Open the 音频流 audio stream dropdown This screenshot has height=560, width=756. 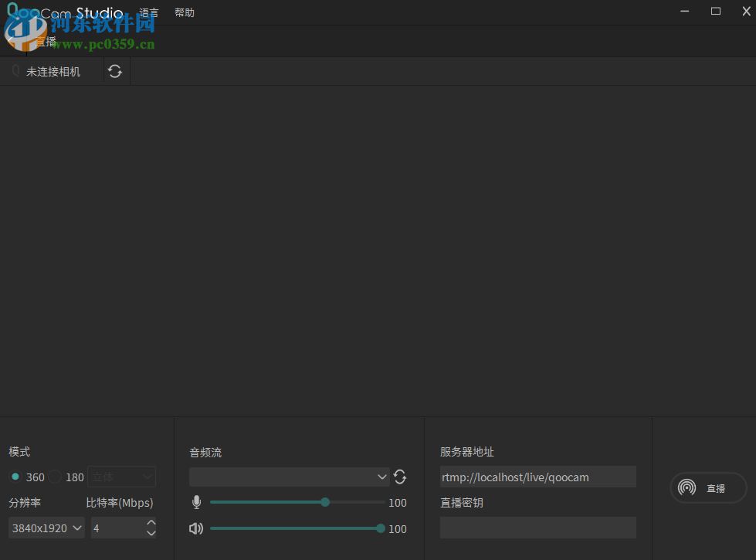[290, 477]
